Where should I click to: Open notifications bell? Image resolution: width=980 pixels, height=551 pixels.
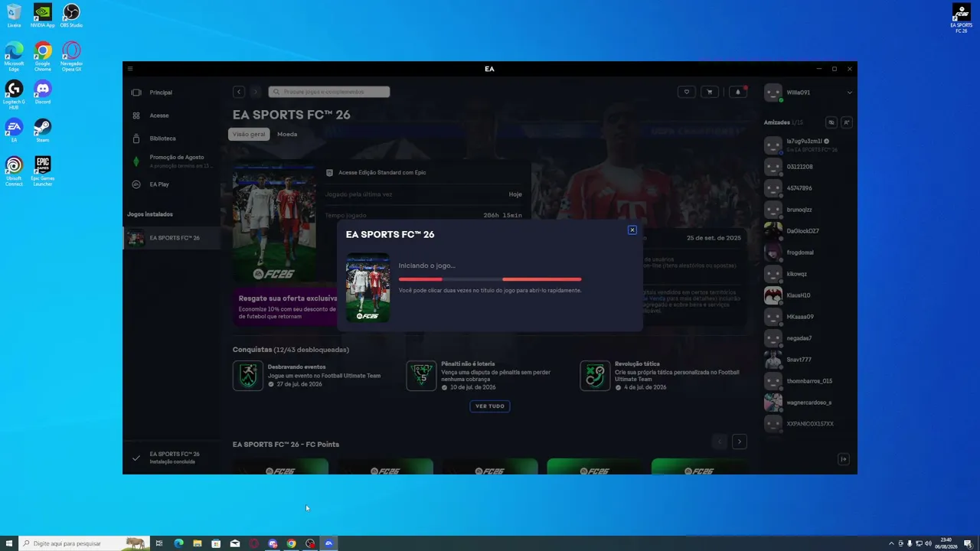click(x=738, y=92)
